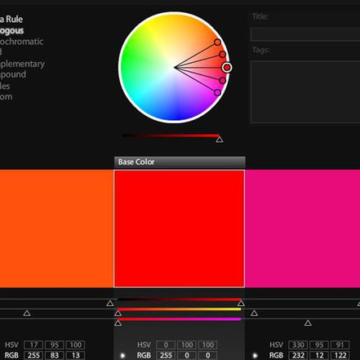Screen dimensions: 360x360
Task: Click the orange swatch HSV value field showing 100
Action: tap(76, 345)
